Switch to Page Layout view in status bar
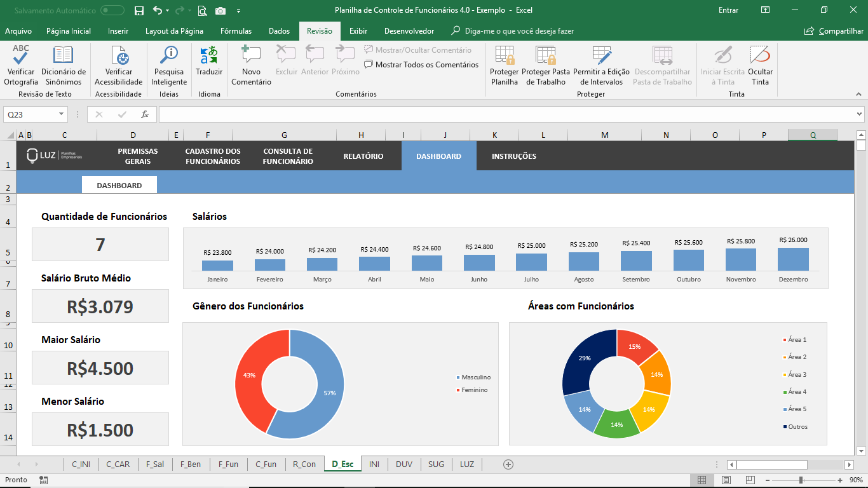 tap(726, 480)
